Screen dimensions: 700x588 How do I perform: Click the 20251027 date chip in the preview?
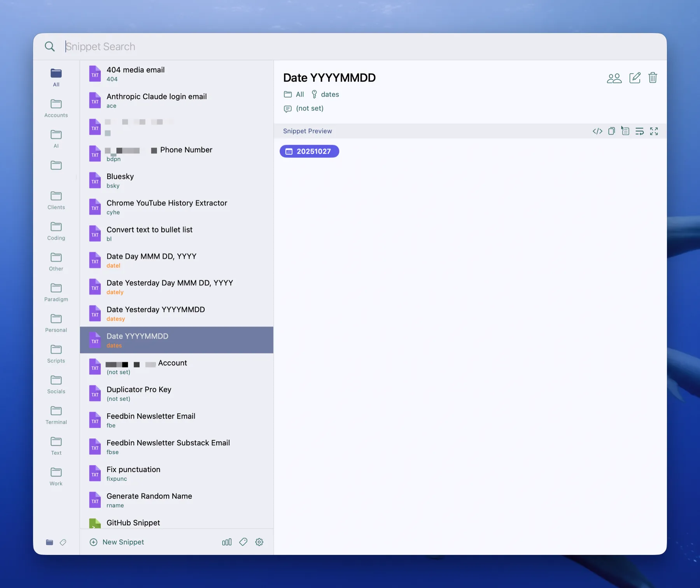[x=309, y=151]
